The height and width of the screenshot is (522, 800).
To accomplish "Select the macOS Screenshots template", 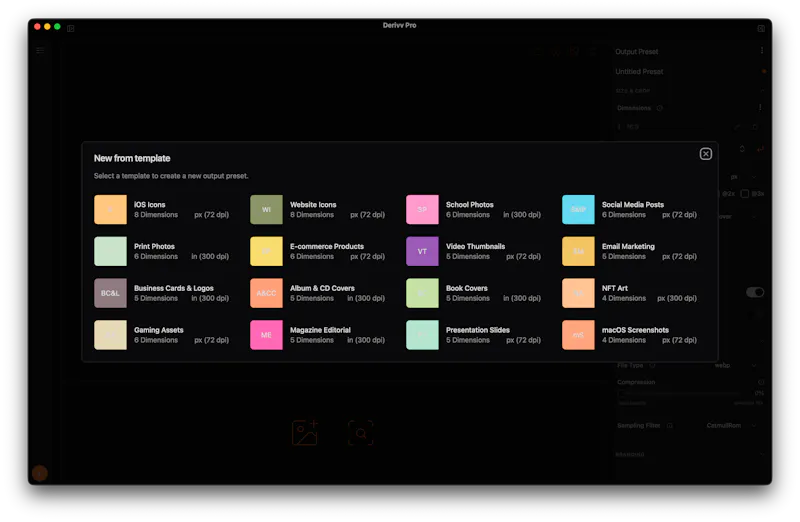I will click(x=630, y=335).
